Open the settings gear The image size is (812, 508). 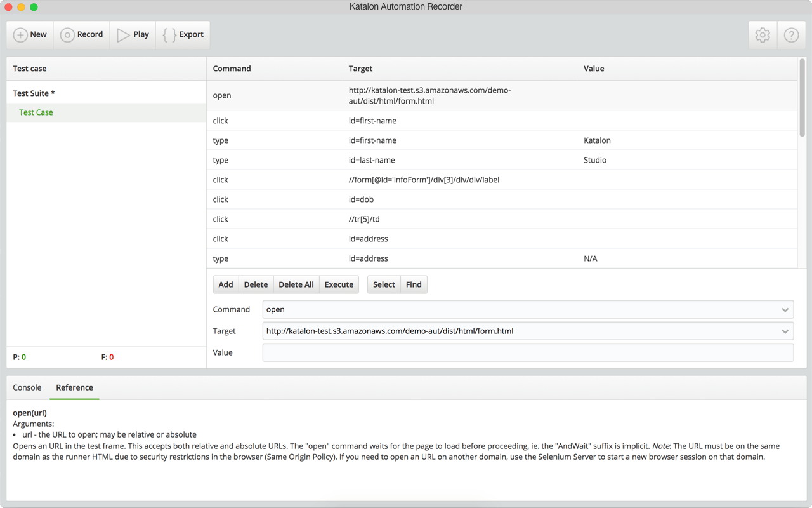pyautogui.click(x=763, y=35)
